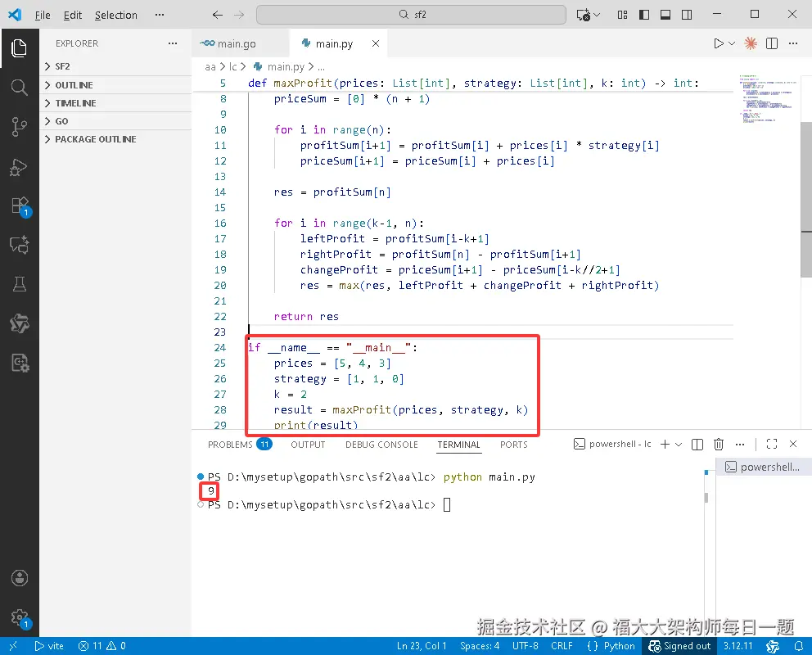The width and height of the screenshot is (812, 655).
Task: Open errors and warnings count in status bar
Action: click(x=101, y=646)
